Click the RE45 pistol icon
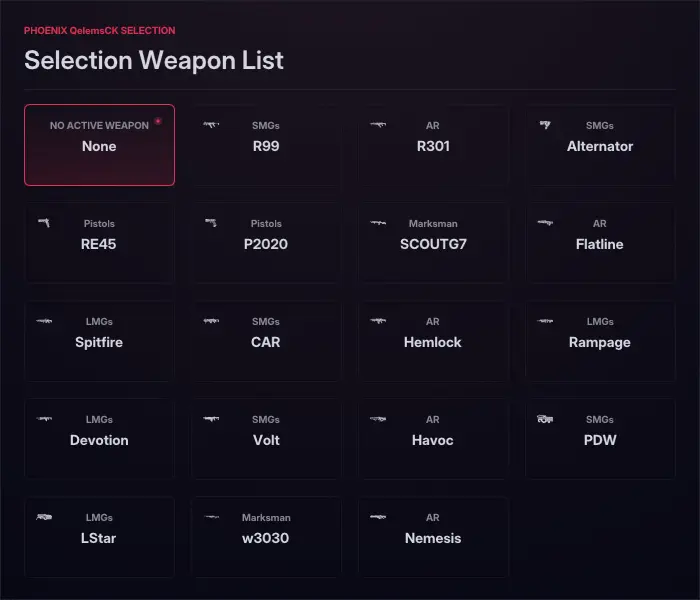 coord(44,222)
